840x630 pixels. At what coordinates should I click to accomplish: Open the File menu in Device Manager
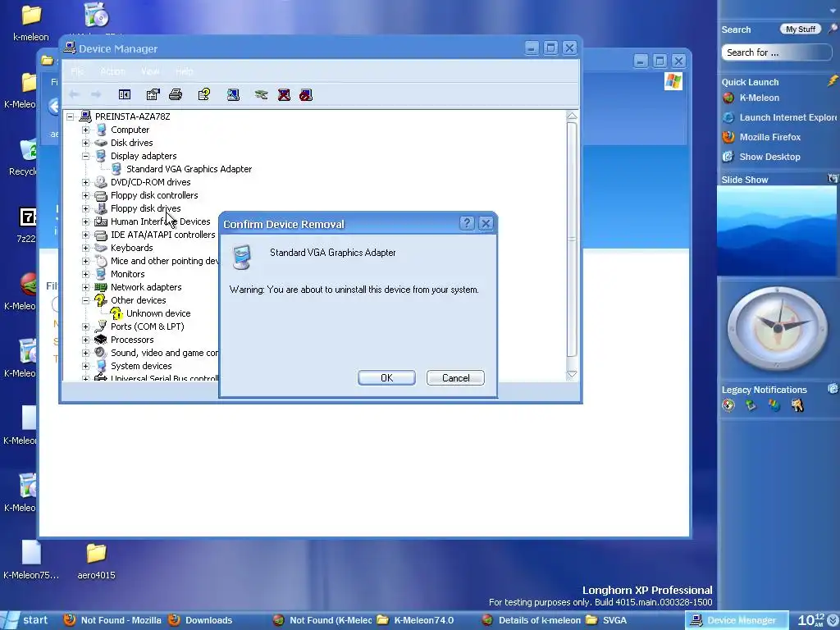(x=77, y=71)
